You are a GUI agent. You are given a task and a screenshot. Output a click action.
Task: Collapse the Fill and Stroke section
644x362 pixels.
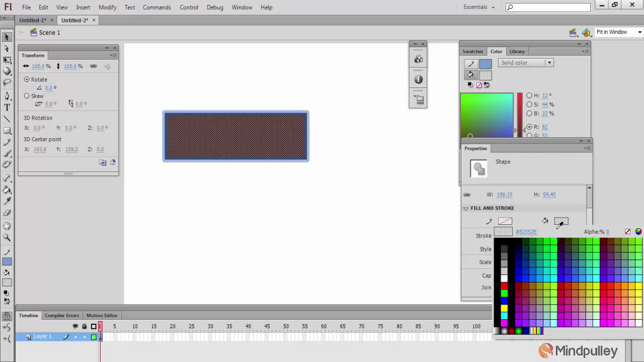click(x=466, y=208)
